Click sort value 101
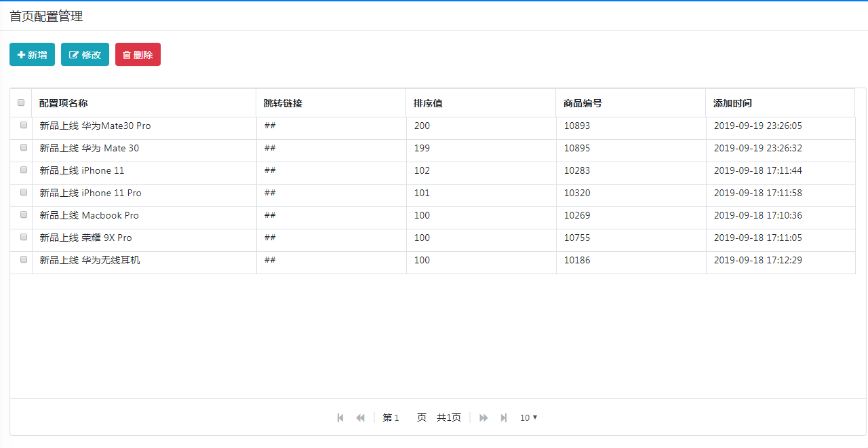Viewport: 868px width, 448px height. (x=422, y=193)
